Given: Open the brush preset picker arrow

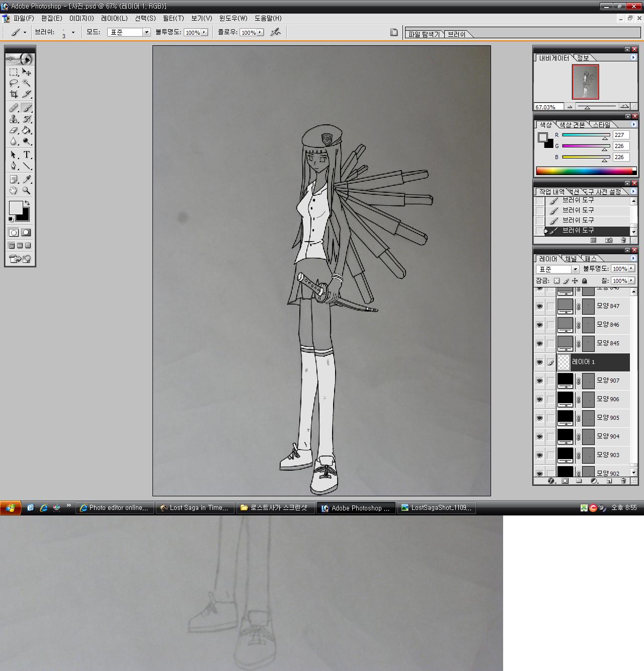Looking at the screenshot, I should pos(73,32).
